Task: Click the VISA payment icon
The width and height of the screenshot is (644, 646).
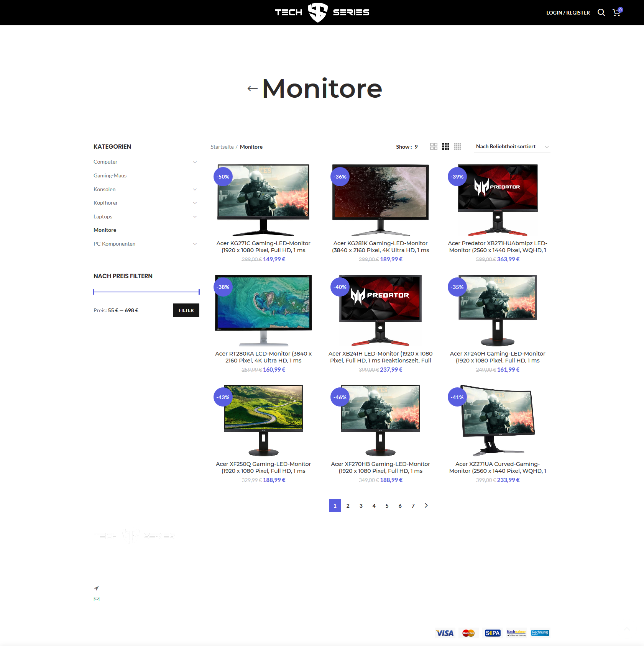Action: click(x=445, y=633)
